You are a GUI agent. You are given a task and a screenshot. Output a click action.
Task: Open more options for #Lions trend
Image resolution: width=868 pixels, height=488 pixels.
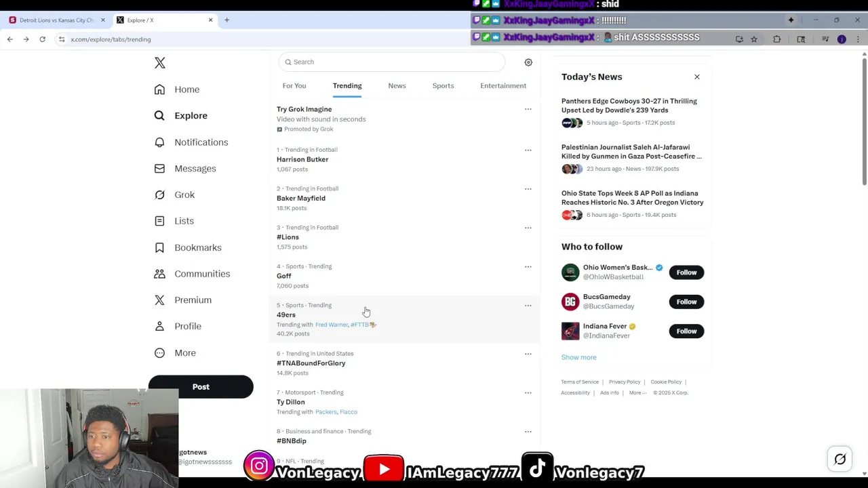(x=528, y=228)
